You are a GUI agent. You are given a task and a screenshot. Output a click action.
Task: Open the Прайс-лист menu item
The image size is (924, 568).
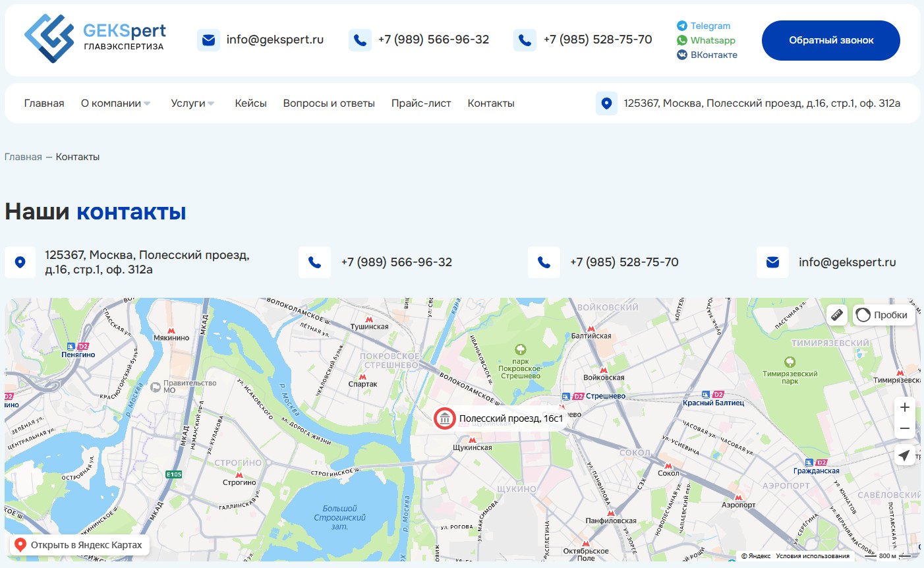point(421,103)
